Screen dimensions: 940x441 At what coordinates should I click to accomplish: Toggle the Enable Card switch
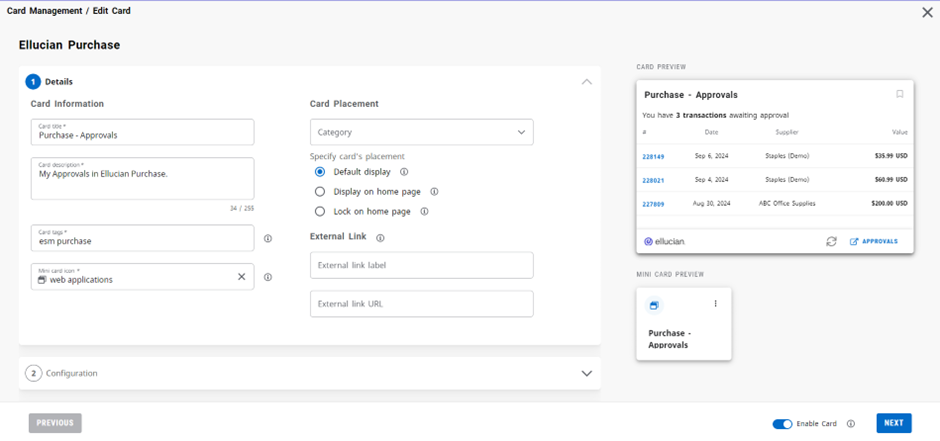(x=782, y=424)
